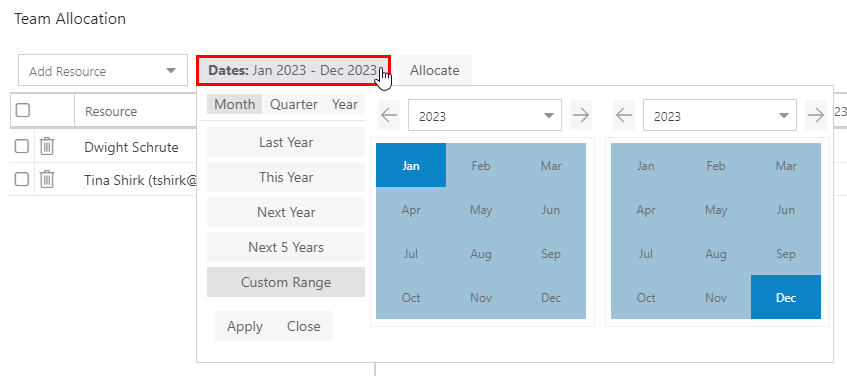847x376 pixels.
Task: Tick the select-all checkbox in header
Action: 22,111
